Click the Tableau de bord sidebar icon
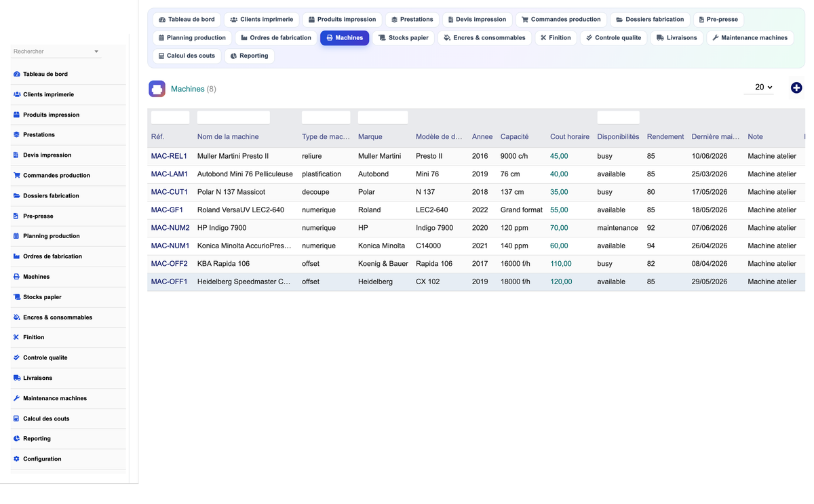This screenshot has height=504, width=814. (x=16, y=74)
